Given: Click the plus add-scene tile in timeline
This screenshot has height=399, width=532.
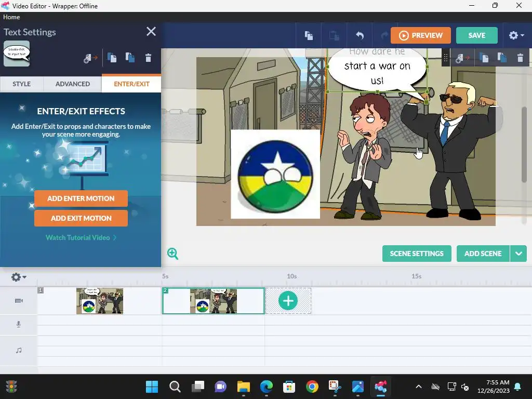Looking at the screenshot, I should pyautogui.click(x=288, y=301).
